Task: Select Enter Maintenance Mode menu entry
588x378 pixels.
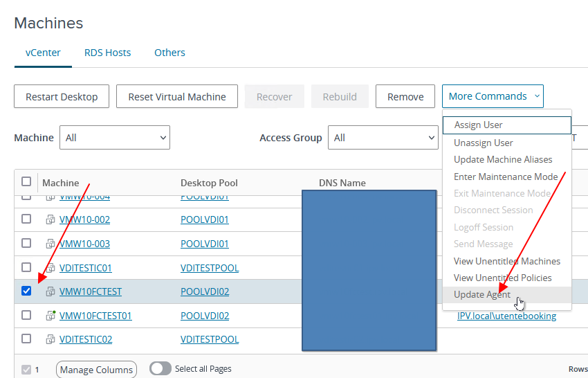Action: point(507,177)
